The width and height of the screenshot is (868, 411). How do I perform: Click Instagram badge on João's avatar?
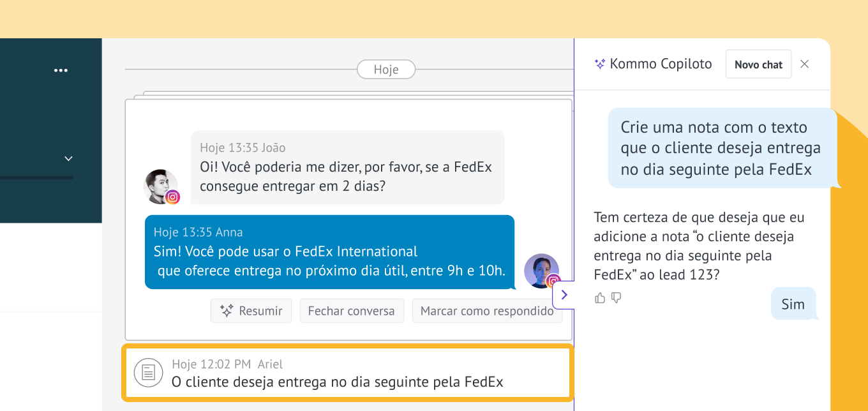click(x=172, y=197)
